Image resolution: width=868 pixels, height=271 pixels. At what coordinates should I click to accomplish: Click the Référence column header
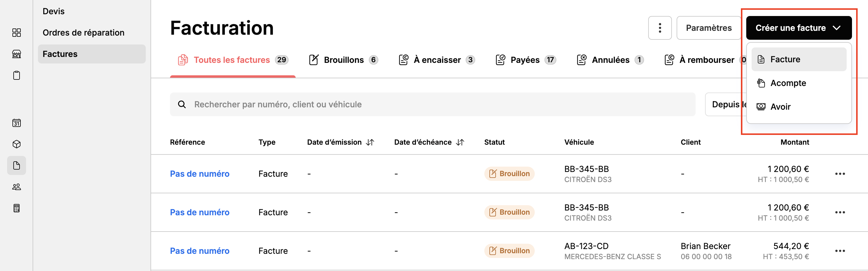(x=187, y=142)
